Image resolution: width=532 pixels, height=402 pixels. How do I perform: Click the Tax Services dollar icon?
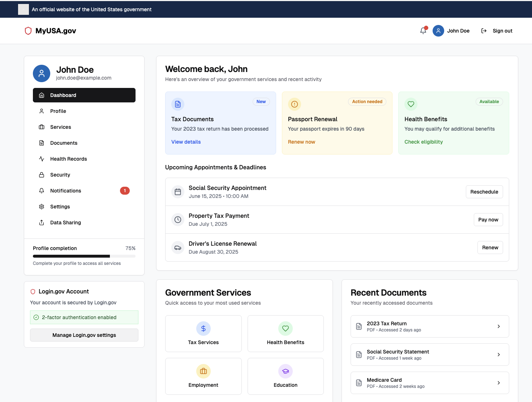pyautogui.click(x=203, y=329)
